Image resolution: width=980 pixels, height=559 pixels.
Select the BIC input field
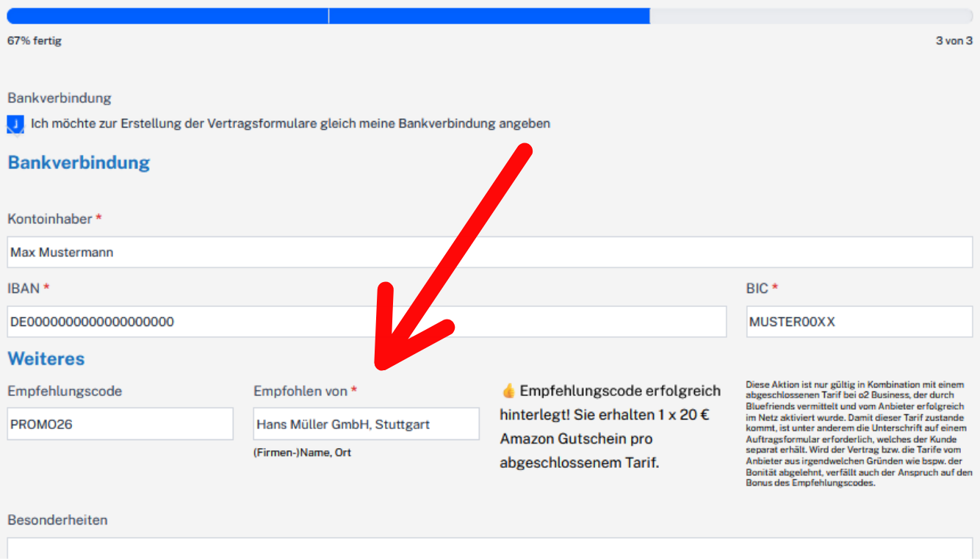pos(859,322)
